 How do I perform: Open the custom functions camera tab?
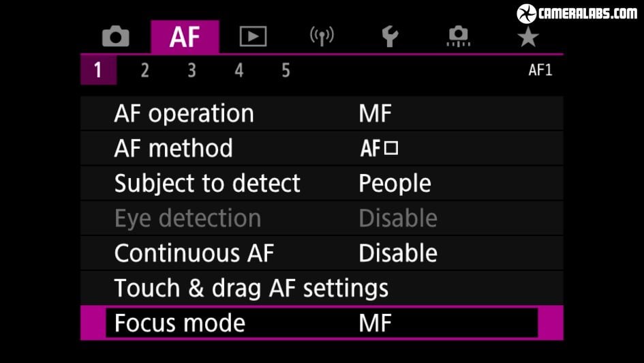tap(459, 37)
